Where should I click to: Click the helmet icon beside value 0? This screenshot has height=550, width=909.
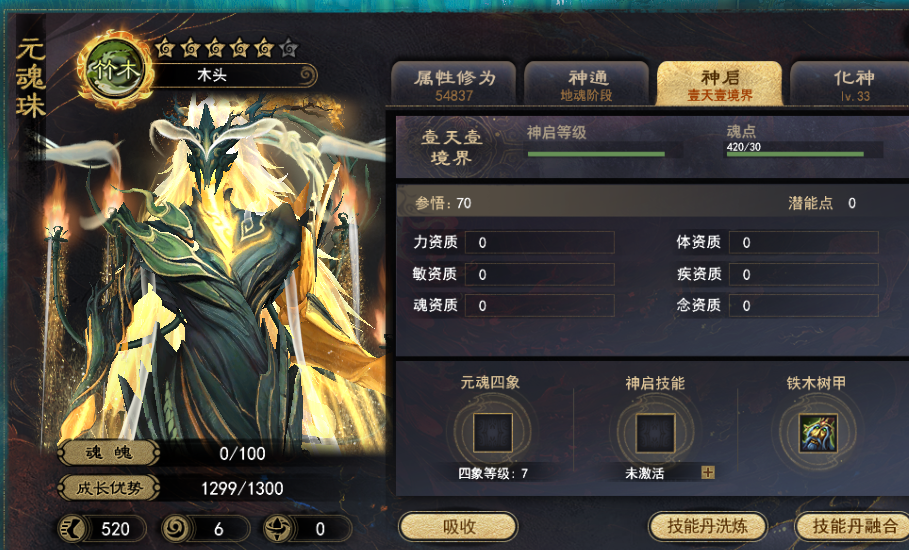[x=278, y=529]
